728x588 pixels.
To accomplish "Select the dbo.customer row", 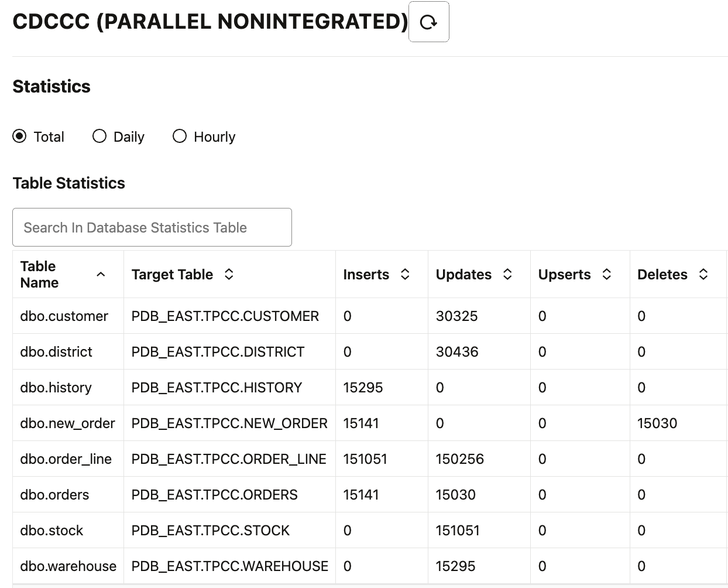I will point(64,316).
